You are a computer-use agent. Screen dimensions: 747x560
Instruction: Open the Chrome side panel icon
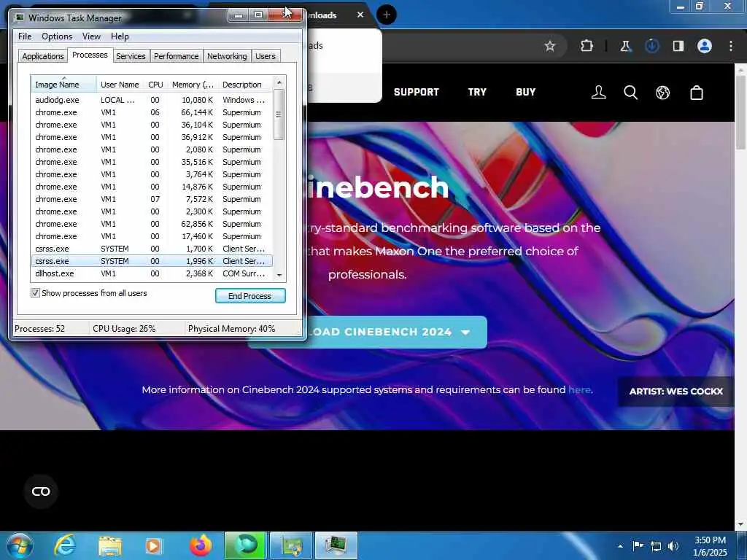click(x=678, y=46)
